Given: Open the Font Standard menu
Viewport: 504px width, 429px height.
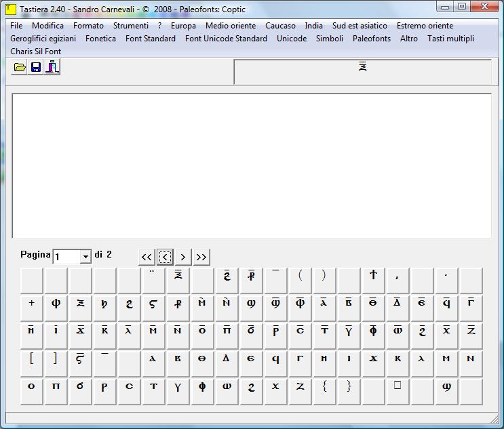Looking at the screenshot, I should [x=151, y=39].
